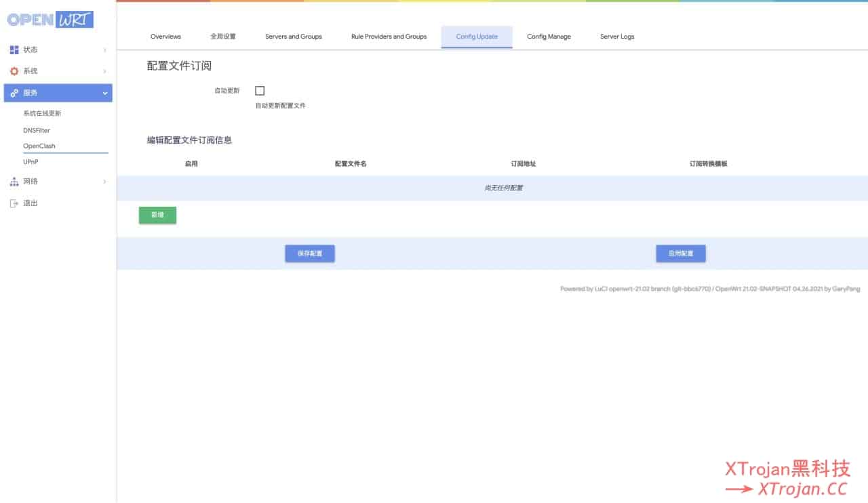
Task: Click the 尚无任何配置 placeholder row
Action: (x=492, y=188)
